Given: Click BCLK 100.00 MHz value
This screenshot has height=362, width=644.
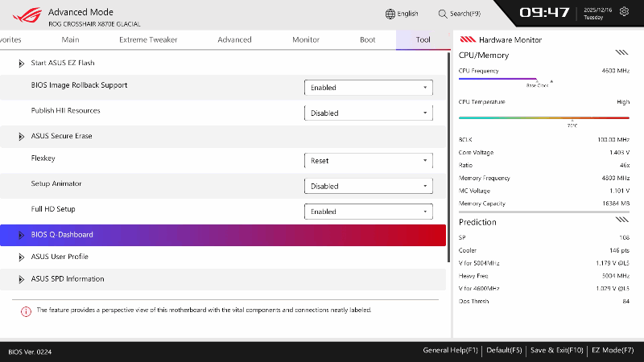Looking at the screenshot, I should coord(613,139).
